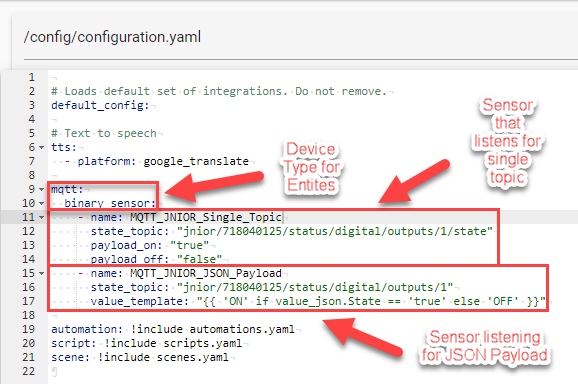Collapse the tts block fold arrow

pos(42,147)
